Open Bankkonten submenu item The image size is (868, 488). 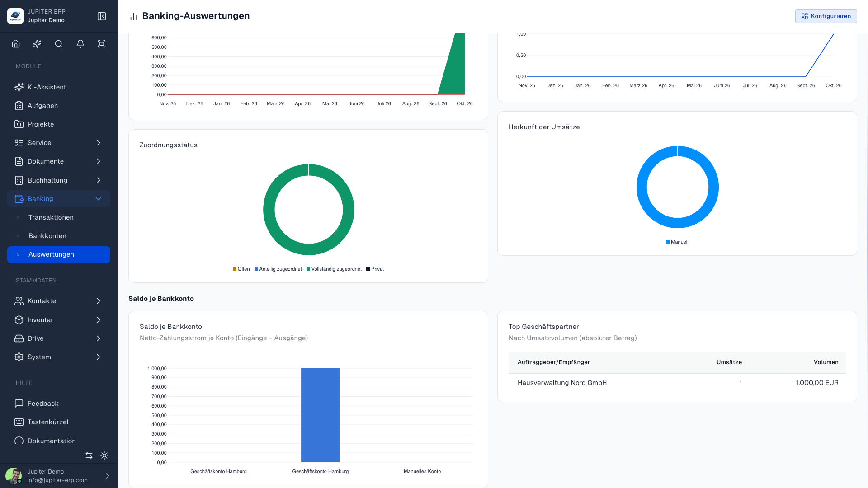click(59, 236)
